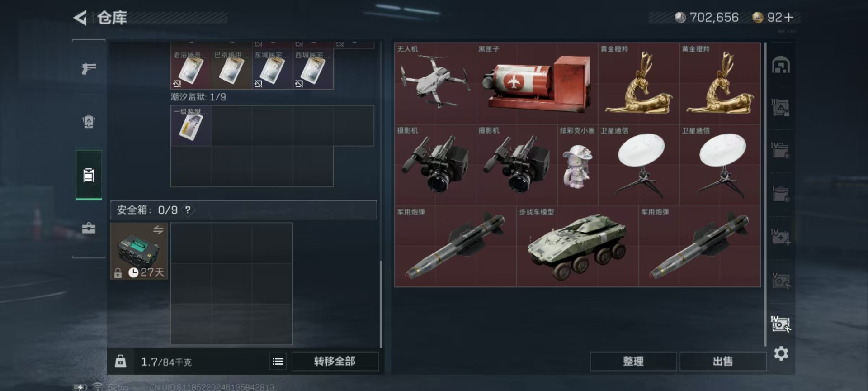Click the 一级监狱 prison key card

pos(191,125)
